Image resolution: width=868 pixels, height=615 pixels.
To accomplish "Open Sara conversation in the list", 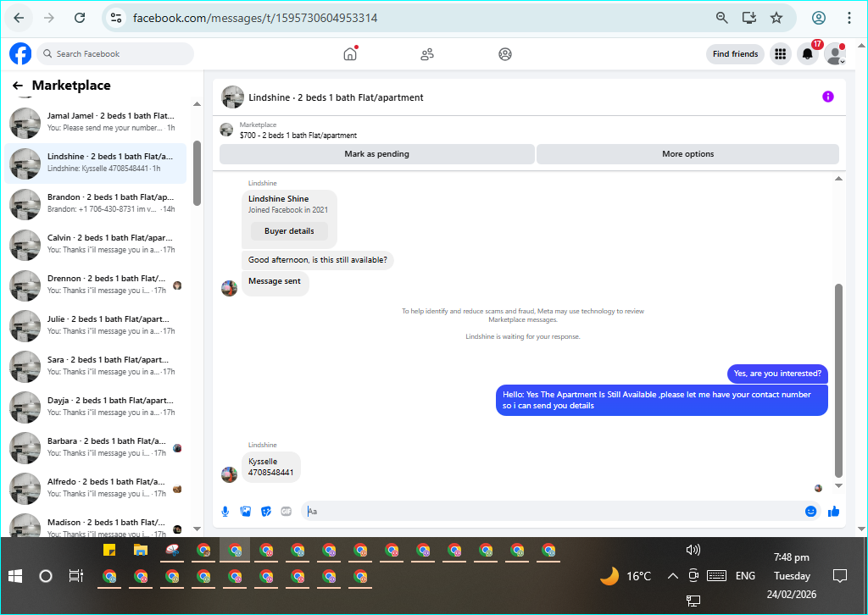I will 95,366.
